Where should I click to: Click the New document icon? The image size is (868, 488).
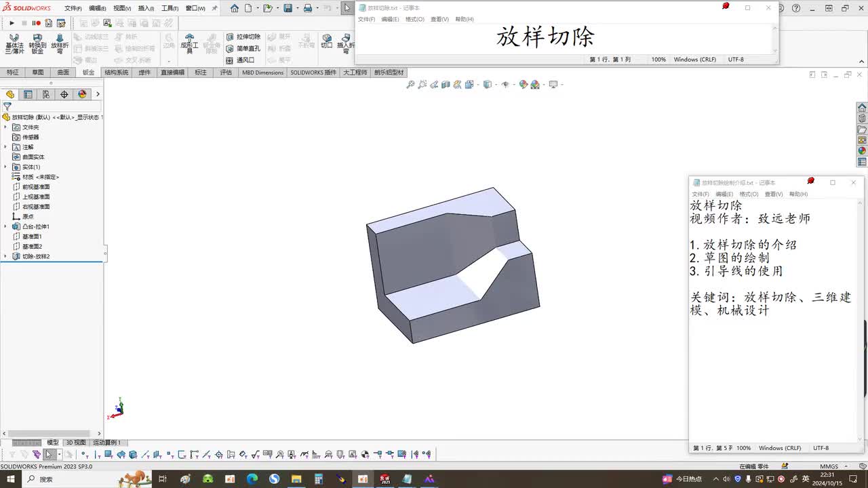(248, 8)
